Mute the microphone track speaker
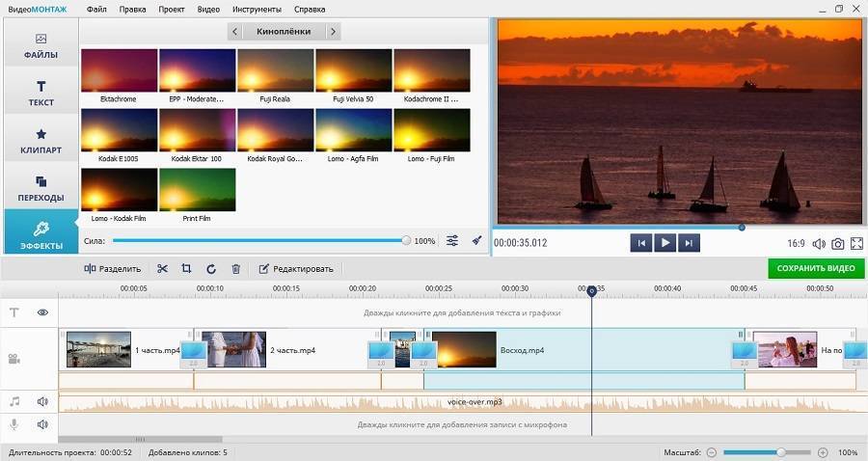The image size is (868, 461). (x=42, y=424)
